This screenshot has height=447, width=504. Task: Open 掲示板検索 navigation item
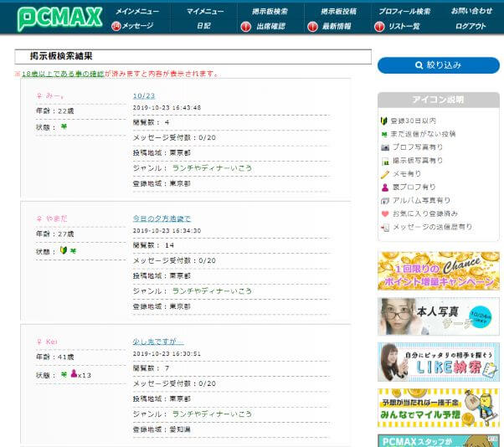coord(270,11)
